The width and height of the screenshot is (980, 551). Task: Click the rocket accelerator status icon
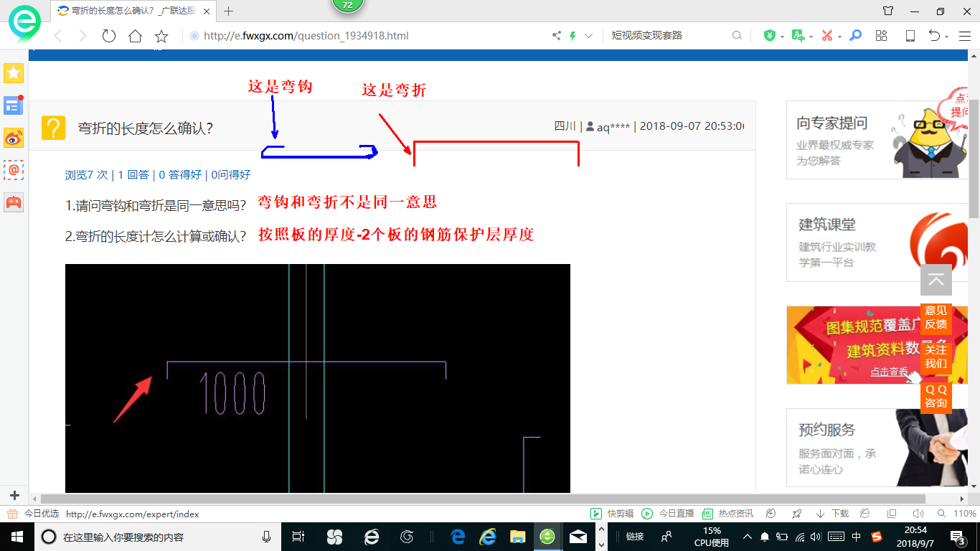(796, 514)
